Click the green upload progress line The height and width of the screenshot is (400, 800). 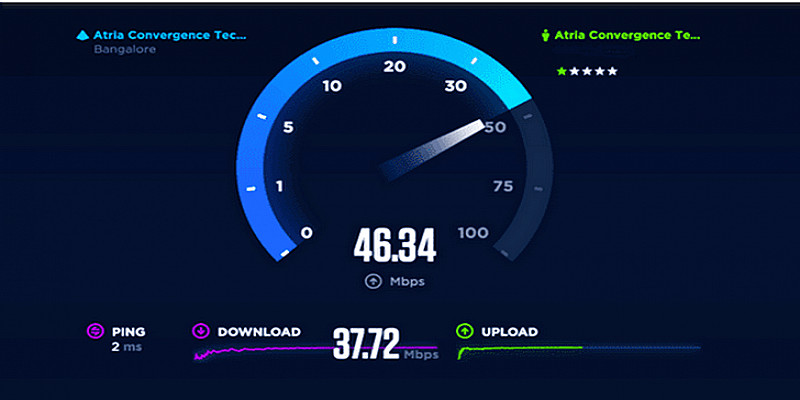pyautogui.click(x=520, y=351)
